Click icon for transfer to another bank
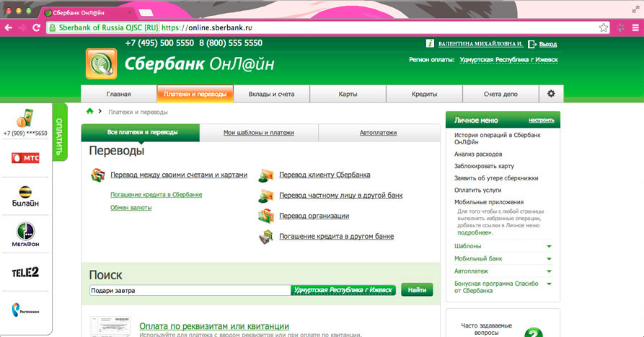This screenshot has width=644, height=337. (266, 196)
